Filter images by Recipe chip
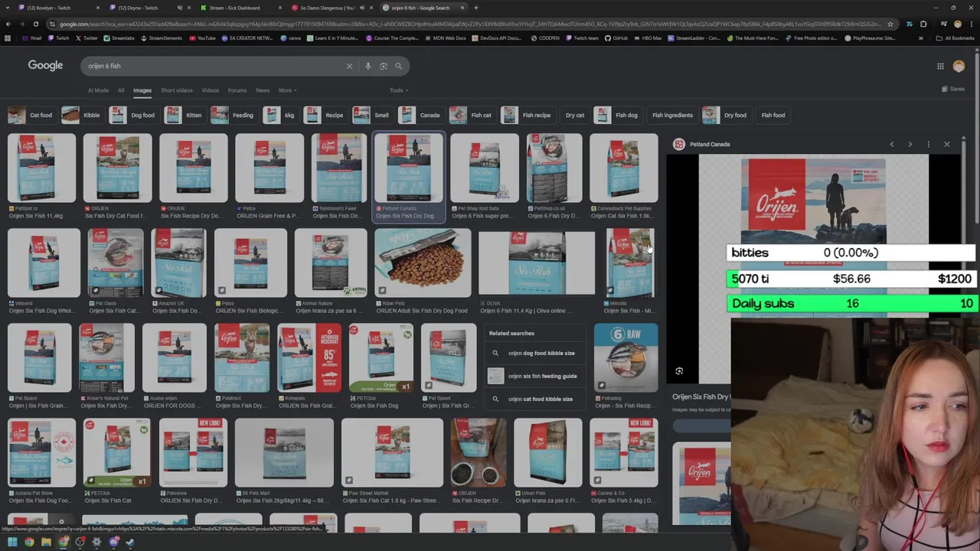The width and height of the screenshot is (980, 551). [x=325, y=116]
